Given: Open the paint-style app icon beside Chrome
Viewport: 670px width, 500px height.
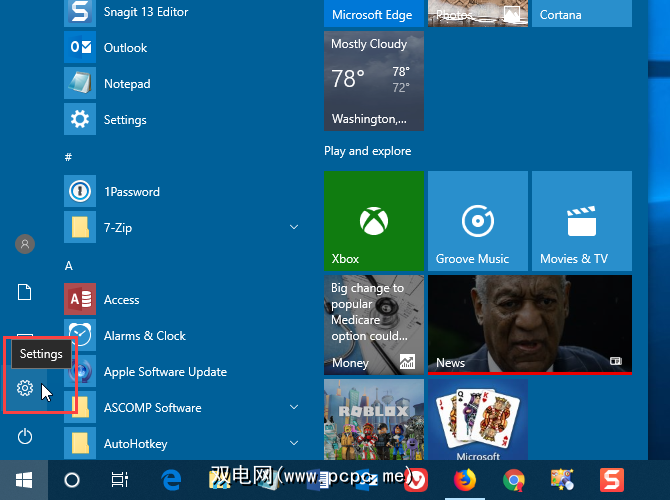Looking at the screenshot, I should point(562,480).
